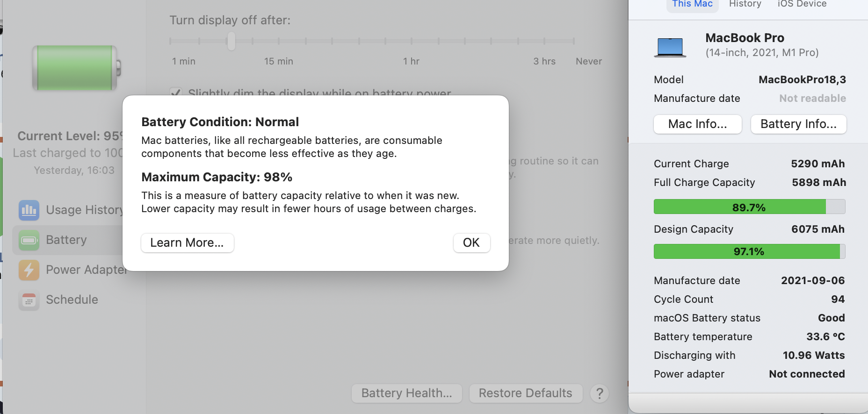The width and height of the screenshot is (868, 414).
Task: Click Restore Defaults button
Action: pyautogui.click(x=526, y=393)
